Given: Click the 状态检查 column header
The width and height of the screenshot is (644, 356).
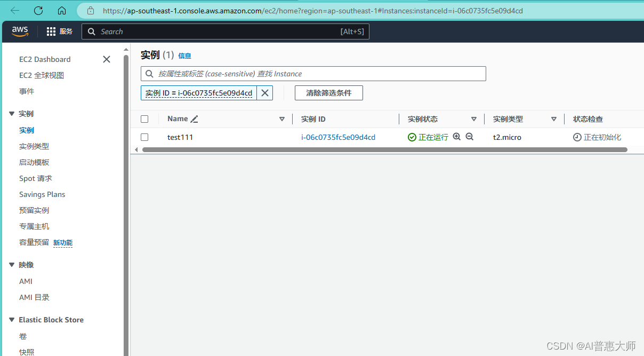Looking at the screenshot, I should coord(588,119).
